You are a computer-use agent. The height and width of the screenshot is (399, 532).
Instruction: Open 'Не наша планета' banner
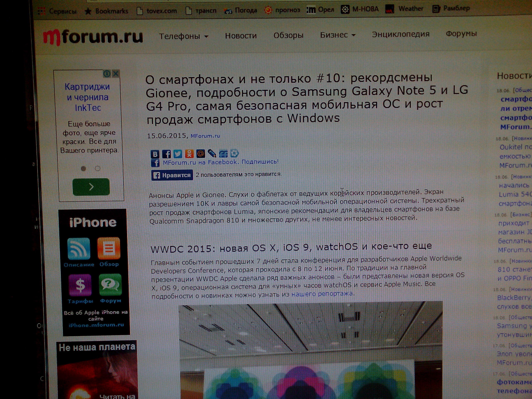tap(97, 370)
